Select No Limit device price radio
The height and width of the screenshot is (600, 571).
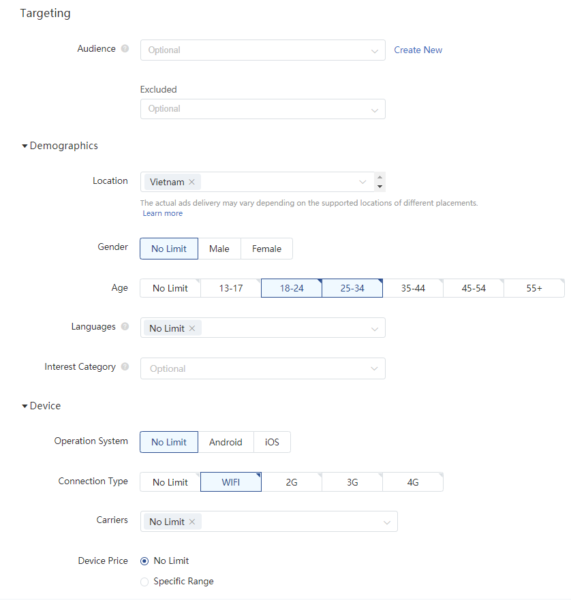tap(144, 561)
